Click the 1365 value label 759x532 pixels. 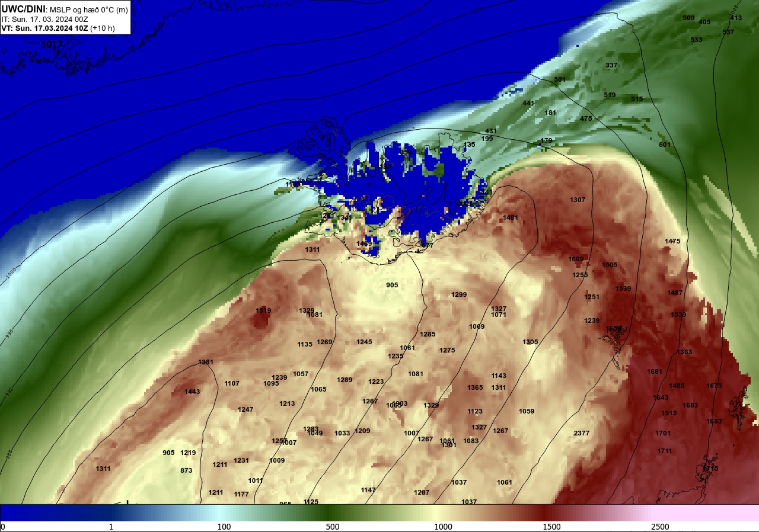[x=475, y=387]
